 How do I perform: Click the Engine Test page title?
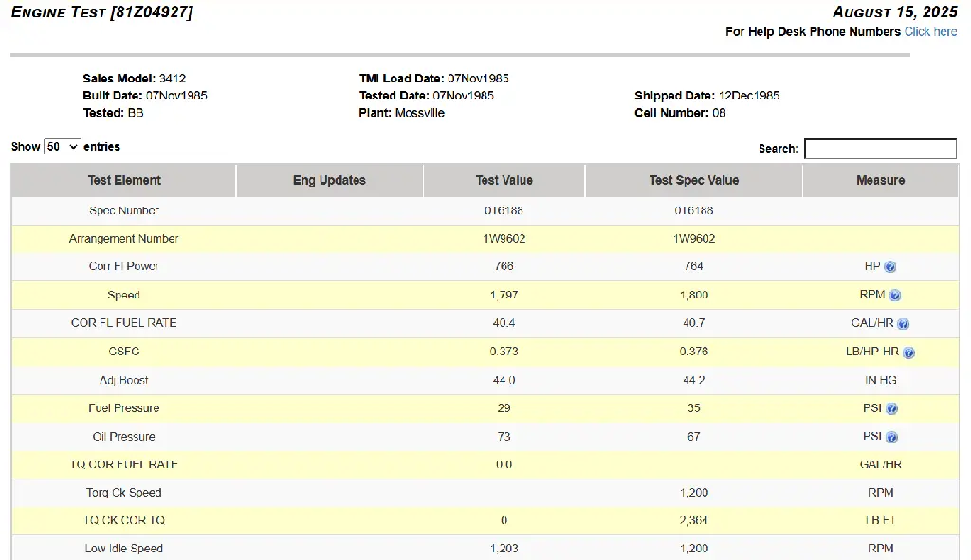(x=101, y=12)
